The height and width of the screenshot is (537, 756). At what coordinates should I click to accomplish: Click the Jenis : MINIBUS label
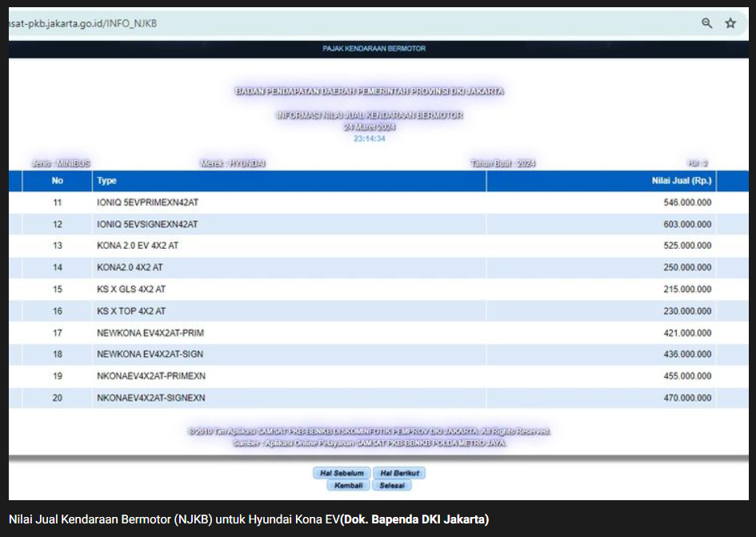point(62,163)
